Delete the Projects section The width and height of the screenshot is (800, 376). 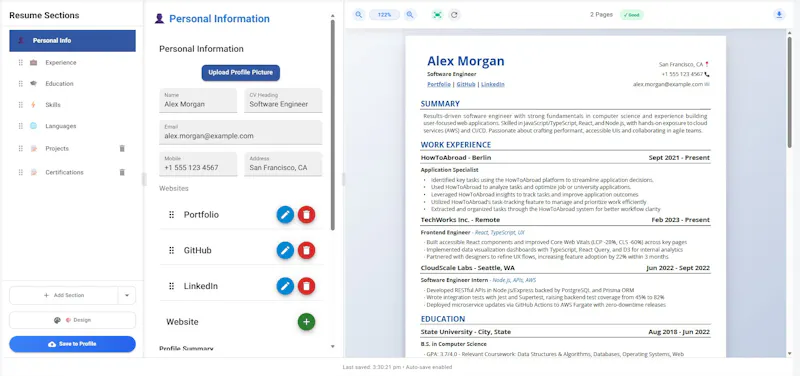122,148
